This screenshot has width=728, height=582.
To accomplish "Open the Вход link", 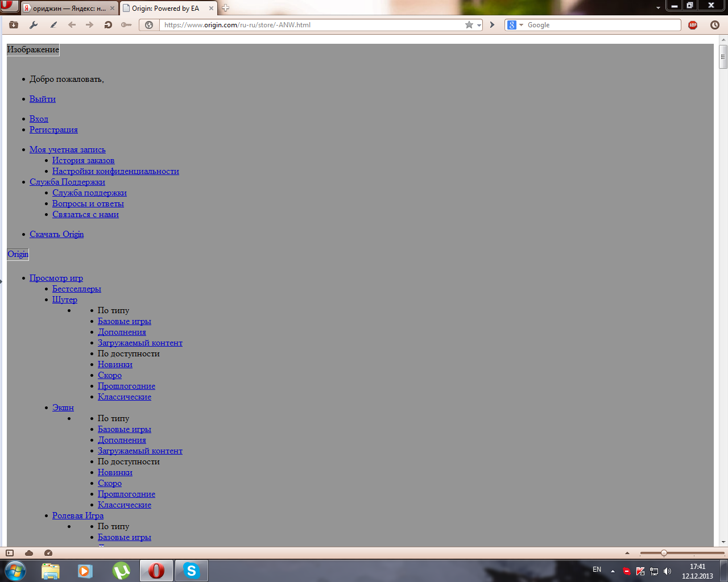I will (39, 119).
